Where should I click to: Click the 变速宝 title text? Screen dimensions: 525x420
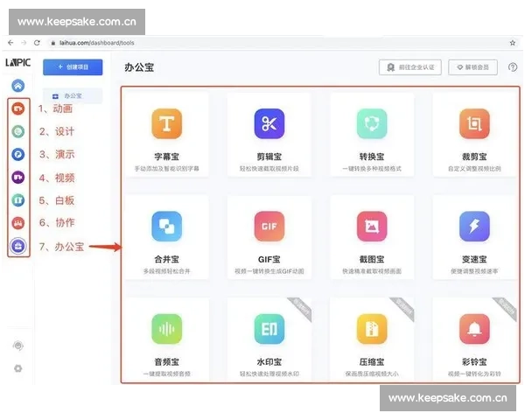pos(474,259)
